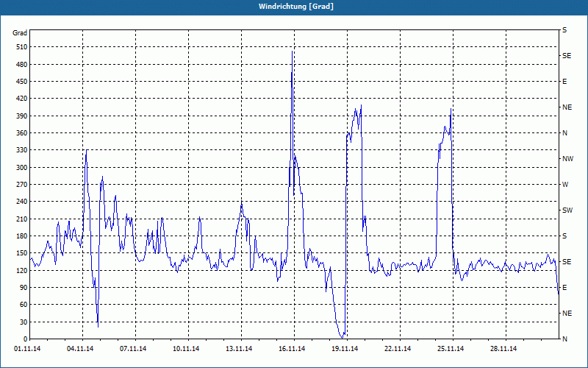Click the 360 value on left axis
Image resolution: width=588 pixels, height=368 pixels.
point(23,133)
